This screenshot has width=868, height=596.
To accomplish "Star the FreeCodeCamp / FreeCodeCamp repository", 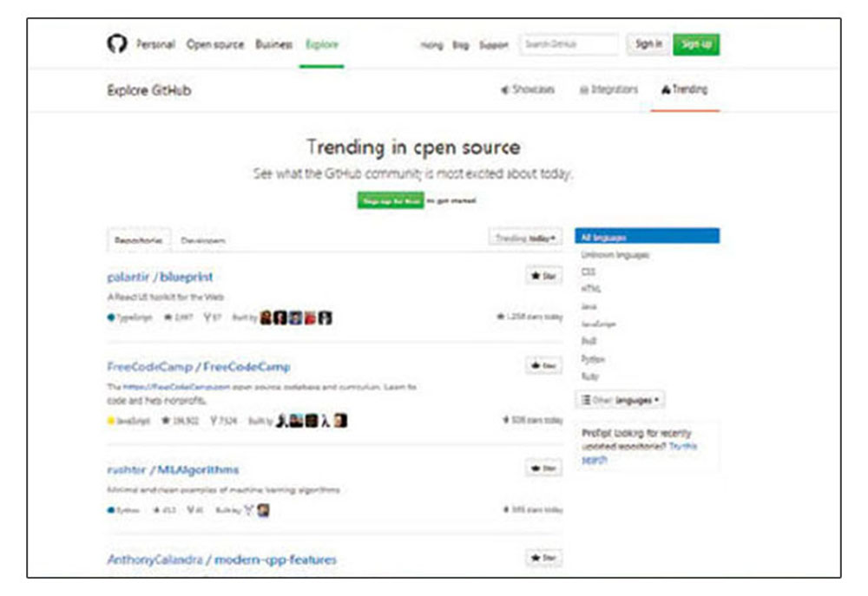I will [543, 365].
